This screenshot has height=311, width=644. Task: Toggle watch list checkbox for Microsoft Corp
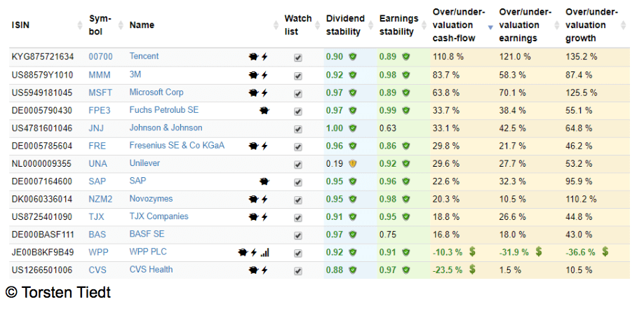point(298,94)
